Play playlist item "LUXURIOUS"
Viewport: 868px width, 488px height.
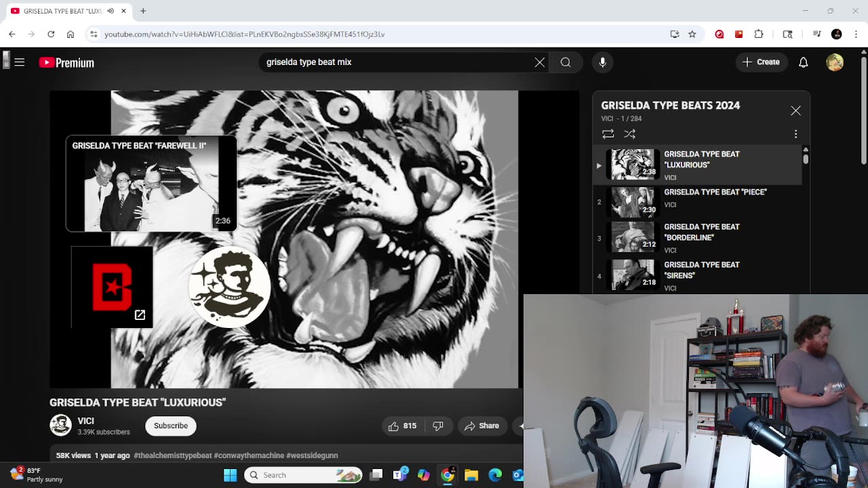(697, 165)
